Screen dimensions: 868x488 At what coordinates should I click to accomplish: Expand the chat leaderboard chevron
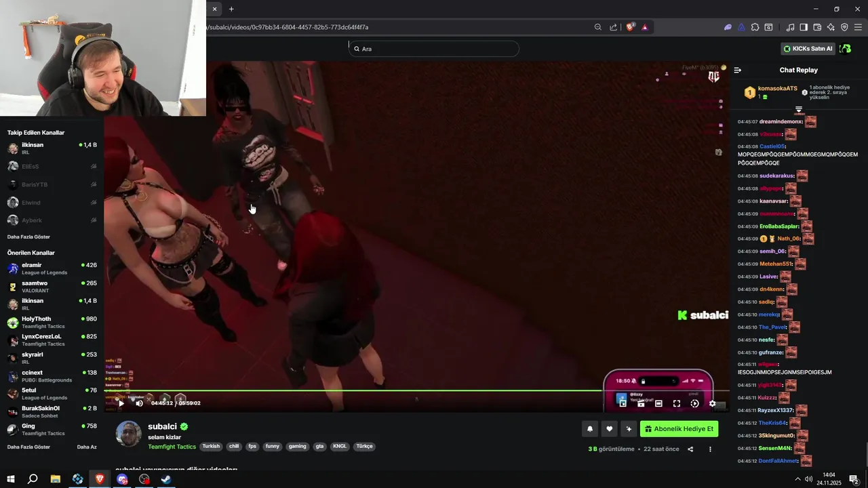tap(799, 109)
